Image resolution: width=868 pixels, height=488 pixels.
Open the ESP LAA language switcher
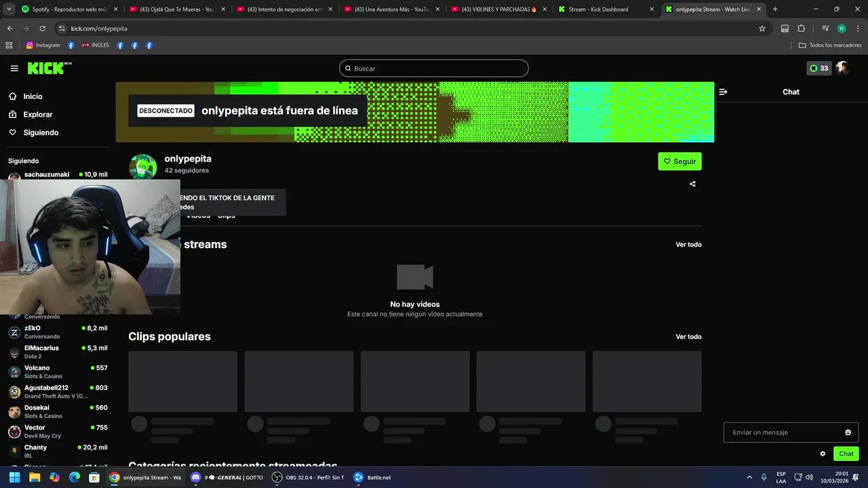pos(781,477)
